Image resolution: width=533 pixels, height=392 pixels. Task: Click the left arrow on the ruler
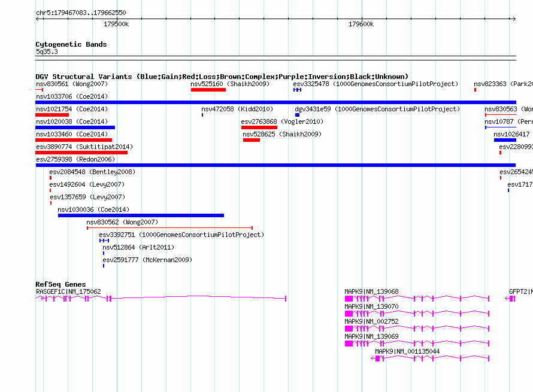tap(38, 19)
